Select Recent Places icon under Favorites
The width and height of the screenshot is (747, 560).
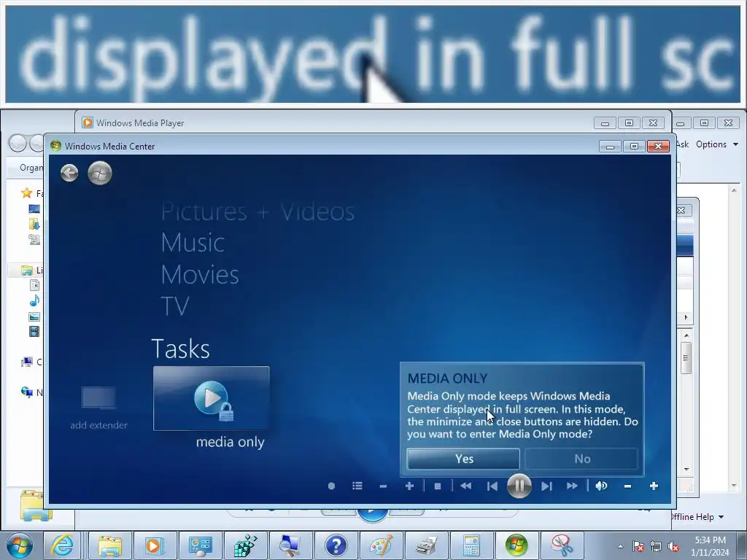pos(34,239)
